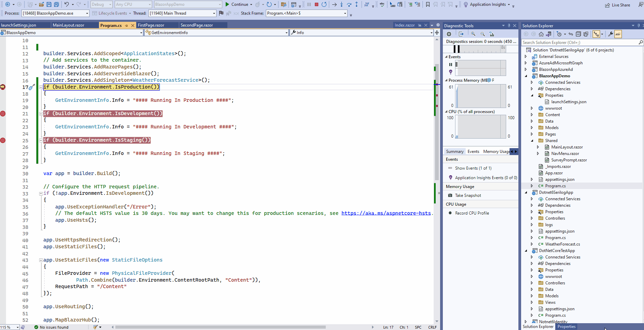Open the 115% editor zoom control

point(9,327)
